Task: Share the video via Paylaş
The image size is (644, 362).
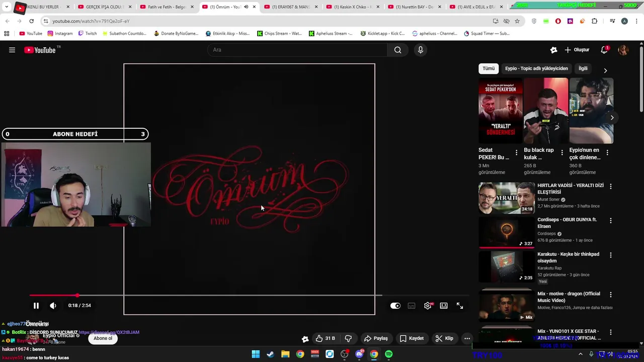Action: pos(376,338)
